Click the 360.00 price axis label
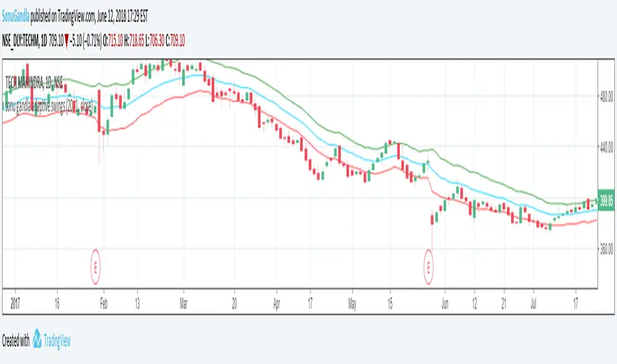This screenshot has height=364, width=617. [x=606, y=249]
